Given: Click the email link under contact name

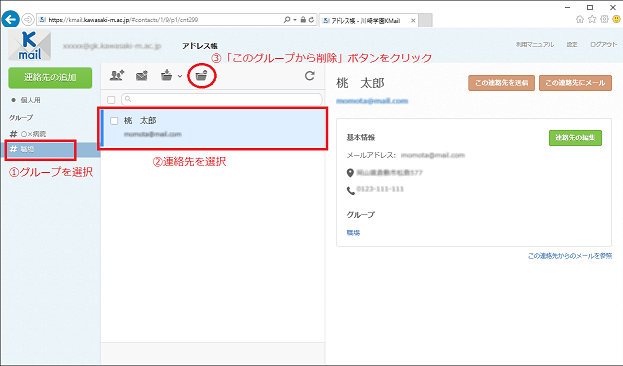Looking at the screenshot, I should pyautogui.click(x=372, y=101).
